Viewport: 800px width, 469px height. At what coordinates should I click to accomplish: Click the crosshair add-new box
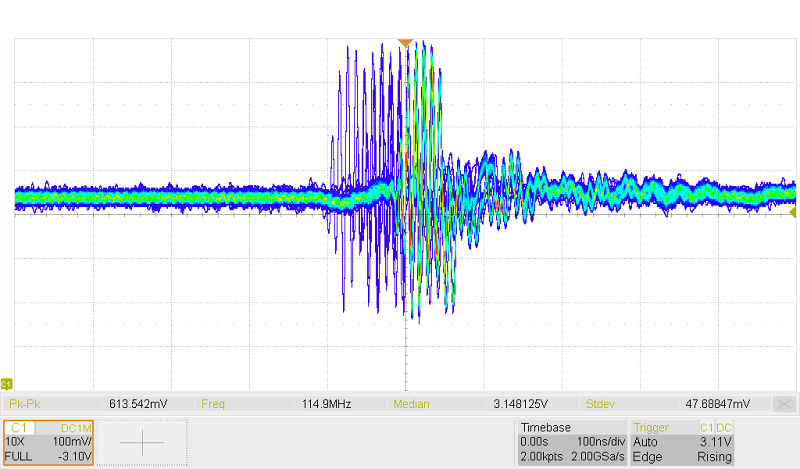point(142,442)
